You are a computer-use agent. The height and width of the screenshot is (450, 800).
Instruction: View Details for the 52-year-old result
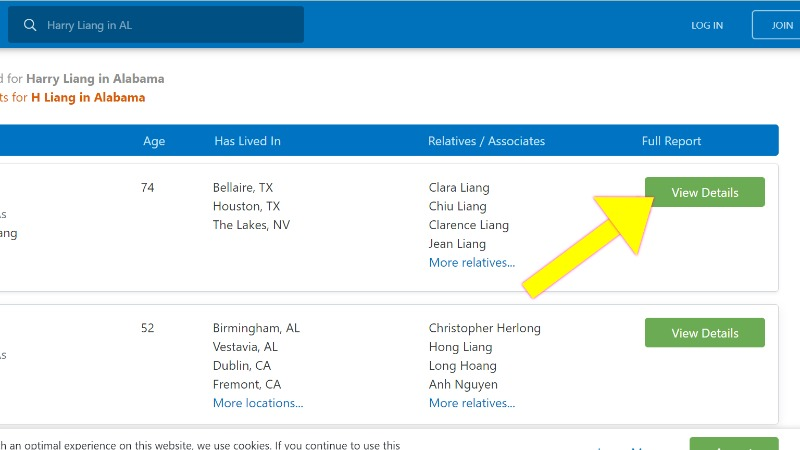705,333
